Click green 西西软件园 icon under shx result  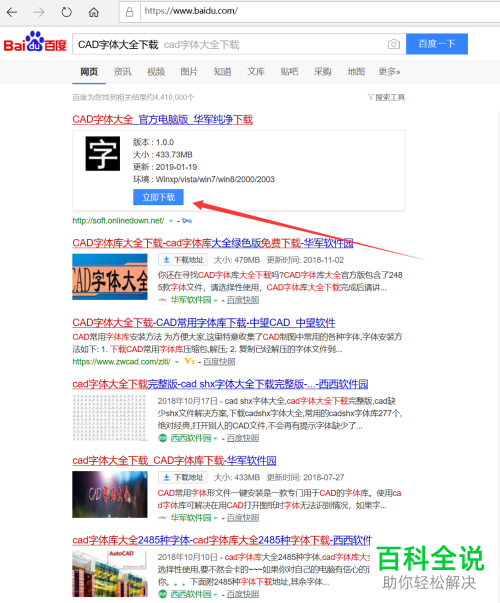pos(163,438)
